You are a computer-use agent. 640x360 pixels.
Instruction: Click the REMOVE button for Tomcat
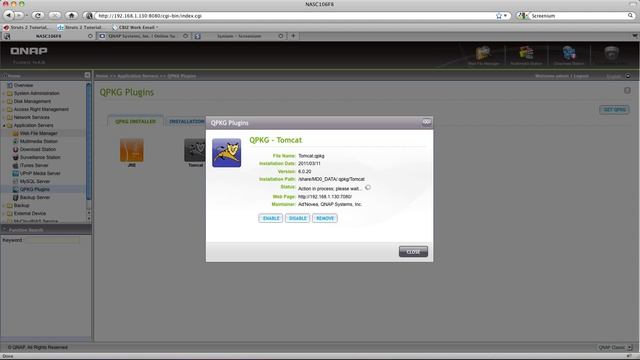325,218
